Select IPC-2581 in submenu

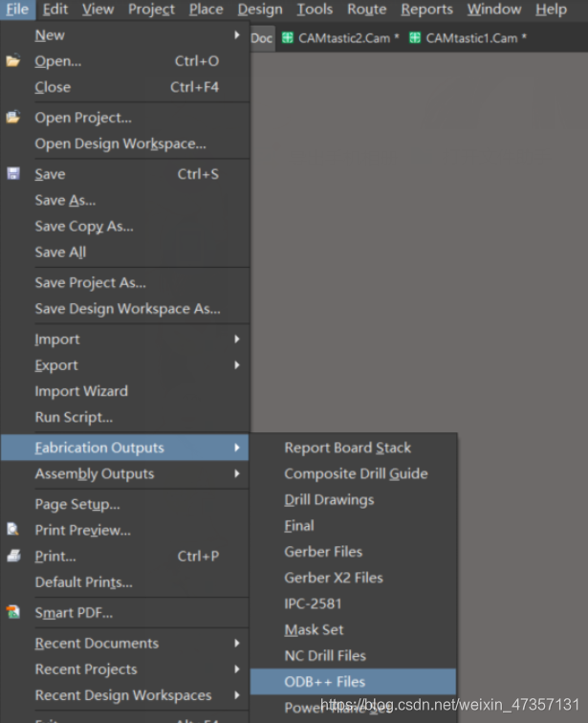[354, 603]
